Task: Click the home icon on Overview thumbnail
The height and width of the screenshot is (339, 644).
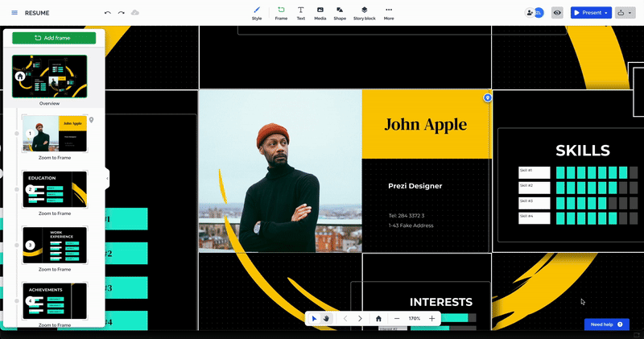Action: point(19,76)
